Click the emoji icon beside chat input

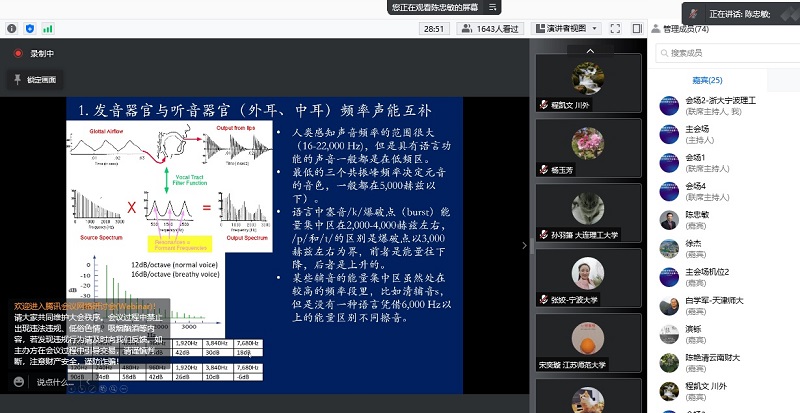point(15,382)
